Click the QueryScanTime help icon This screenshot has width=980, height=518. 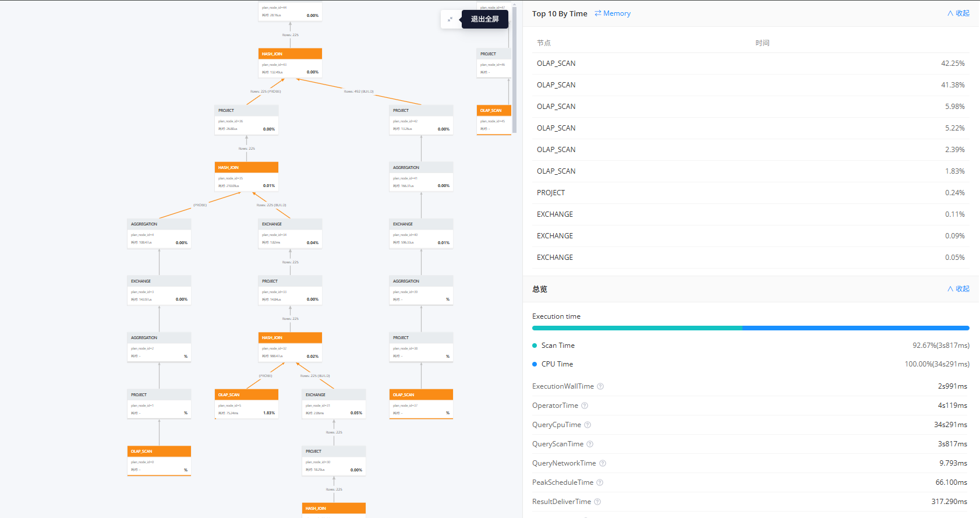coord(590,445)
